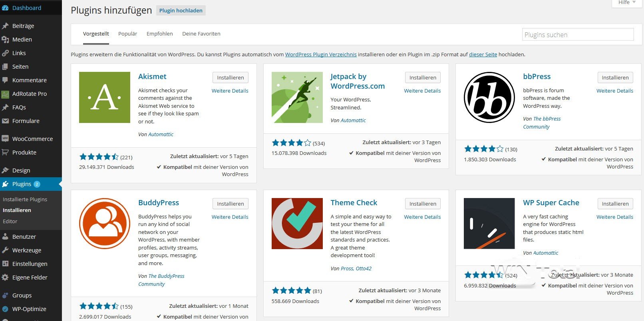Click the Links chain icon
644x321 pixels.
point(5,53)
